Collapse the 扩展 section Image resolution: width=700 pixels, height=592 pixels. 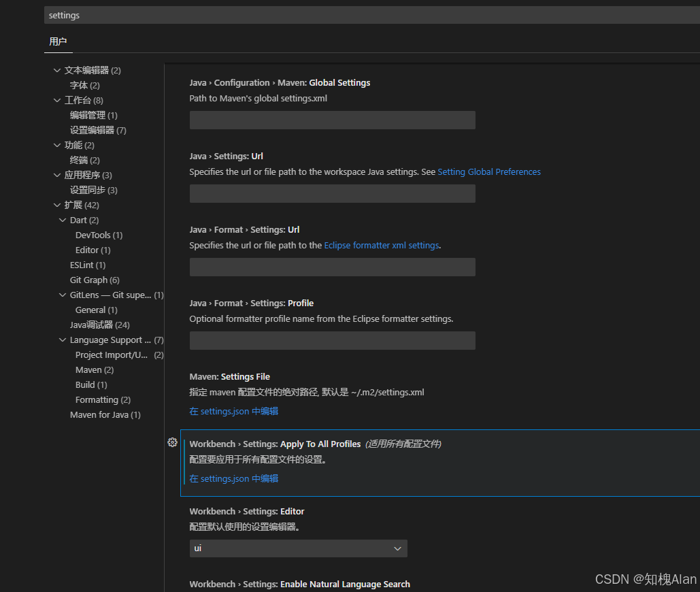click(x=57, y=204)
